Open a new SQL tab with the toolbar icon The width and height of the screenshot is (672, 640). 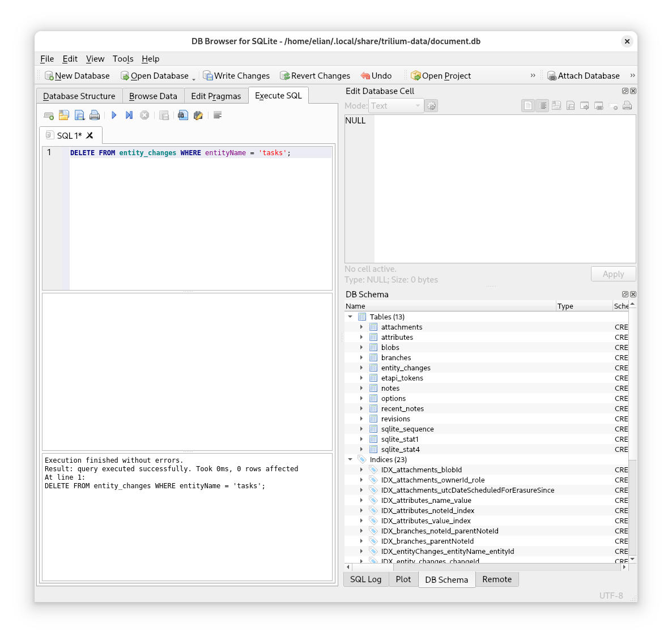(48, 115)
